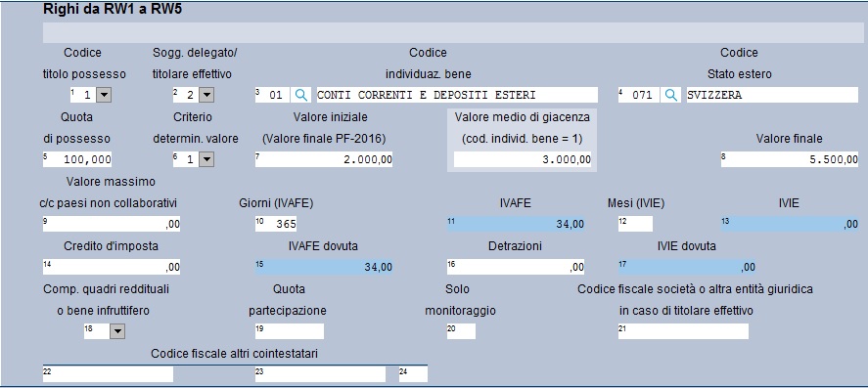The height and width of the screenshot is (388, 868).
Task: Click Codice fiscale società field 21
Action: [x=683, y=331]
